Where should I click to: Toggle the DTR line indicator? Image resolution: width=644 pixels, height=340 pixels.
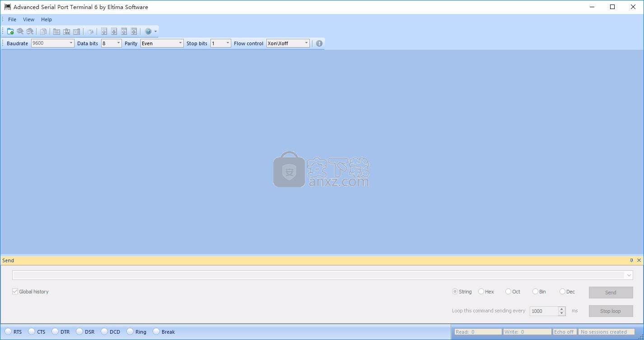point(55,331)
